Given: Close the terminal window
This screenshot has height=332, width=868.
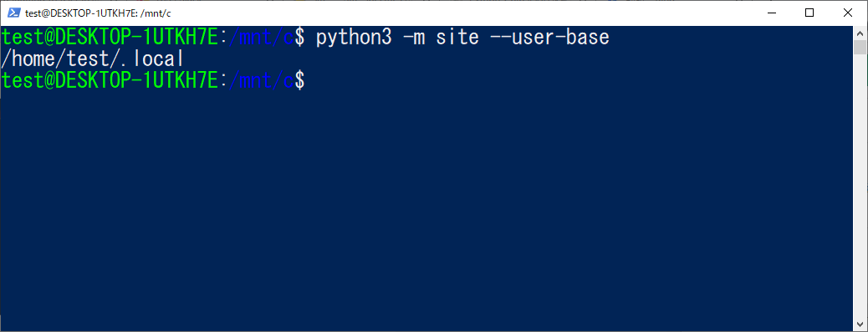Looking at the screenshot, I should [x=848, y=13].
